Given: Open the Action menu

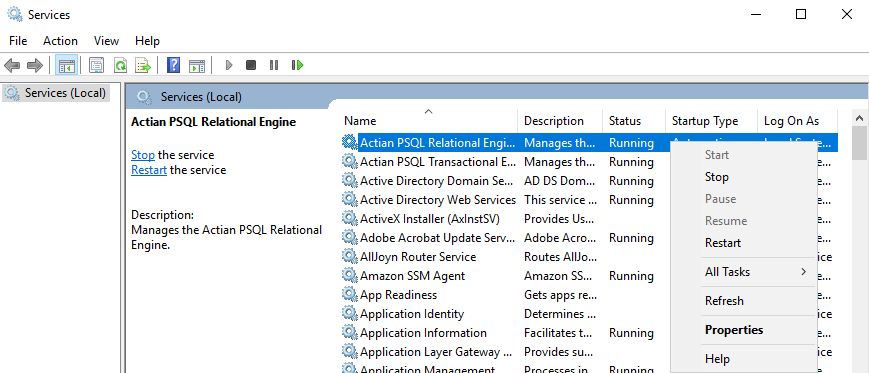Looking at the screenshot, I should (60, 41).
